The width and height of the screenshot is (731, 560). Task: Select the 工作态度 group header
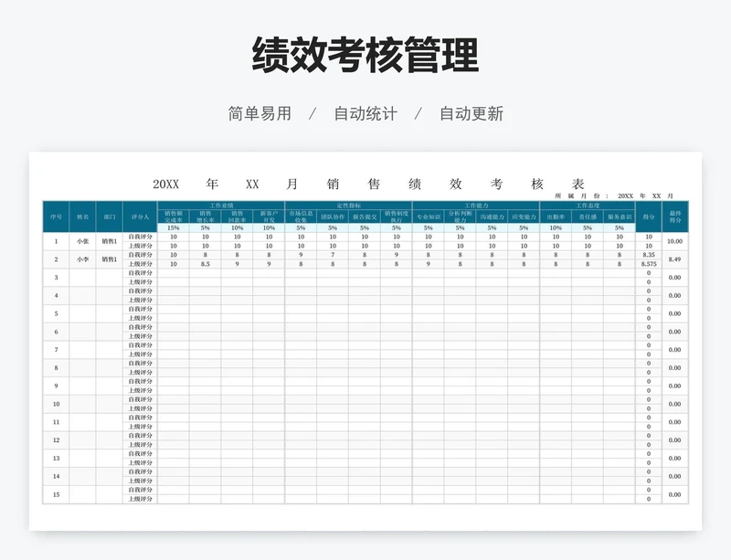point(588,206)
